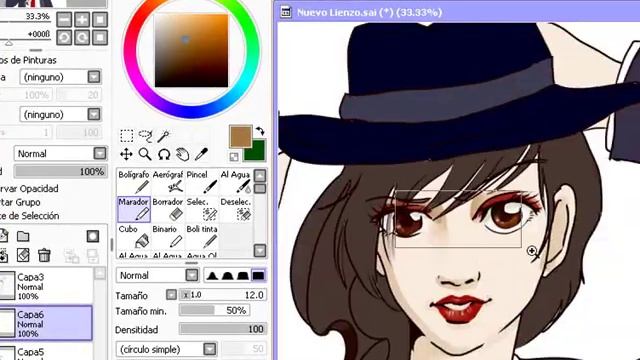The width and height of the screenshot is (640, 360).
Task: Pick hue on the color wheel ring
Action: (191, 111)
